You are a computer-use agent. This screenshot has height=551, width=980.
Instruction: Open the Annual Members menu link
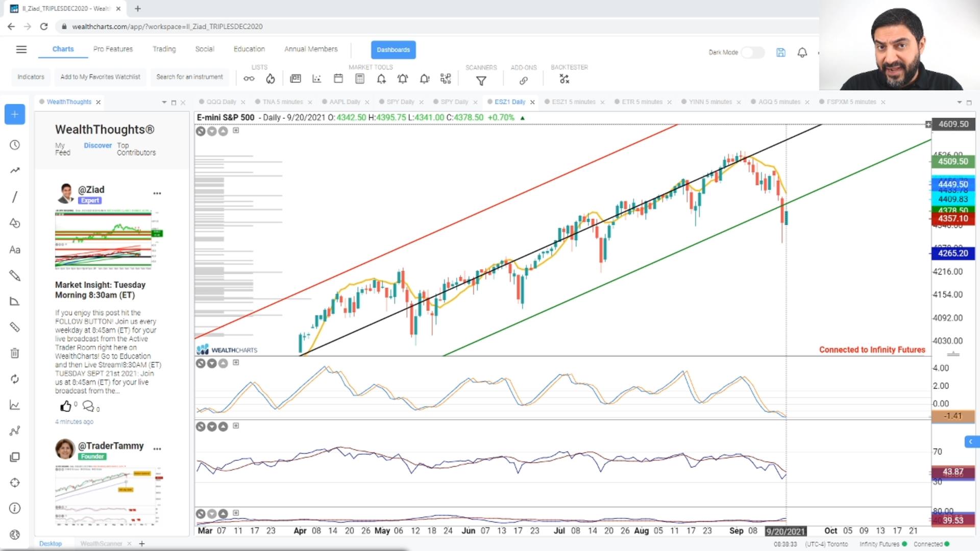311,49
